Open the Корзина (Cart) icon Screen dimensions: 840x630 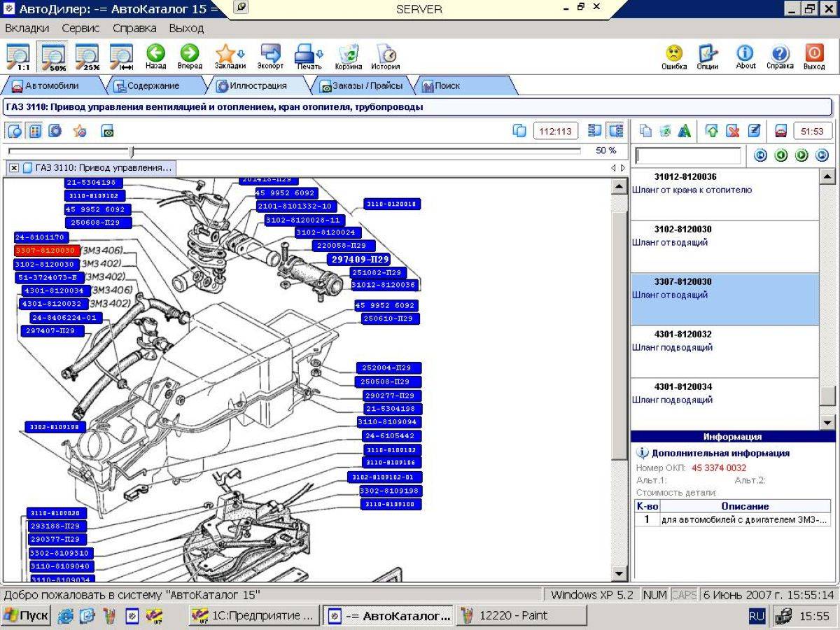tap(349, 55)
